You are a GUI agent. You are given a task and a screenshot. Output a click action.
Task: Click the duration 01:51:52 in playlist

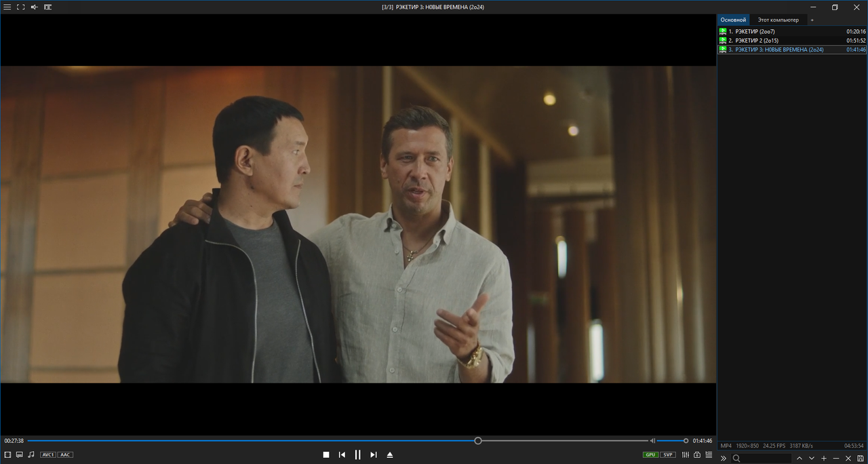point(856,40)
